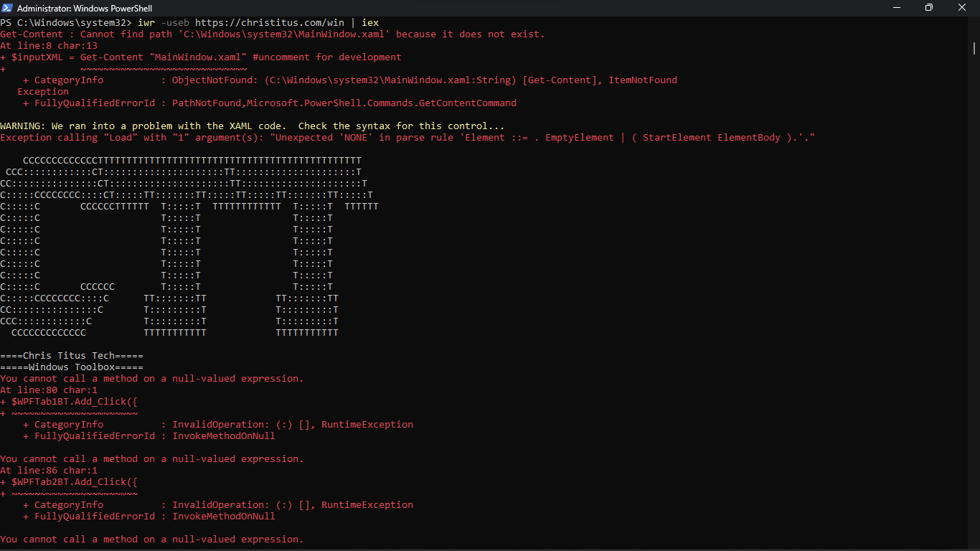
Task: Click the Windows Toolbox banner text
Action: pos(71,367)
